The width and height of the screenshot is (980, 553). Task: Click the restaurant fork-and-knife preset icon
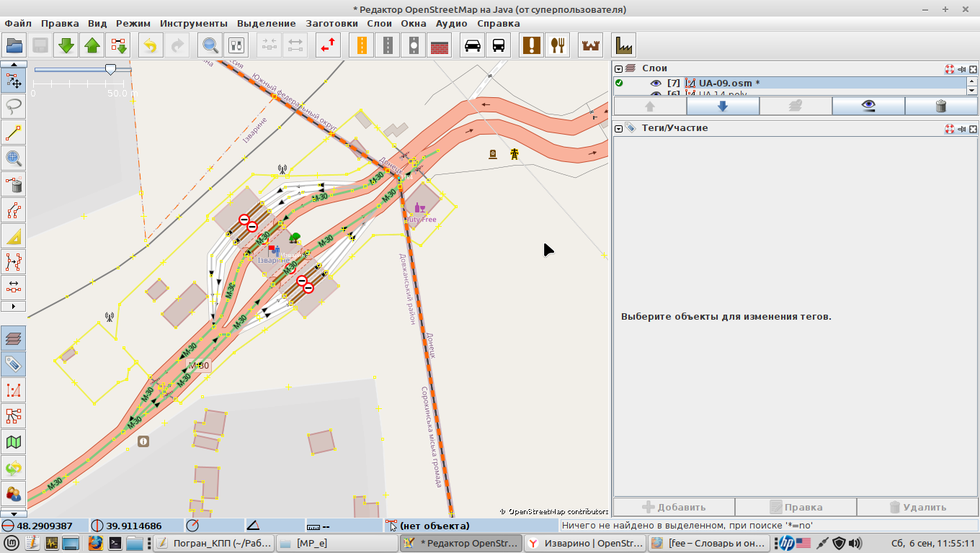pos(557,45)
